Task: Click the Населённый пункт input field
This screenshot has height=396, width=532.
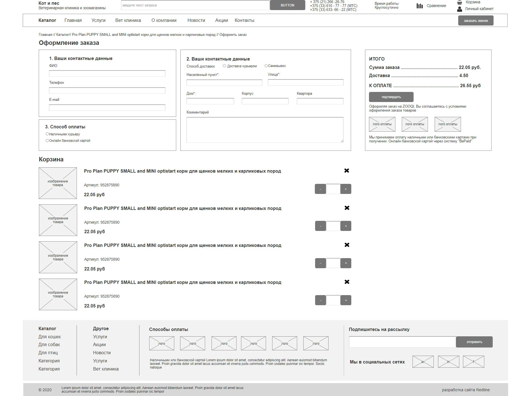Action: (224, 82)
